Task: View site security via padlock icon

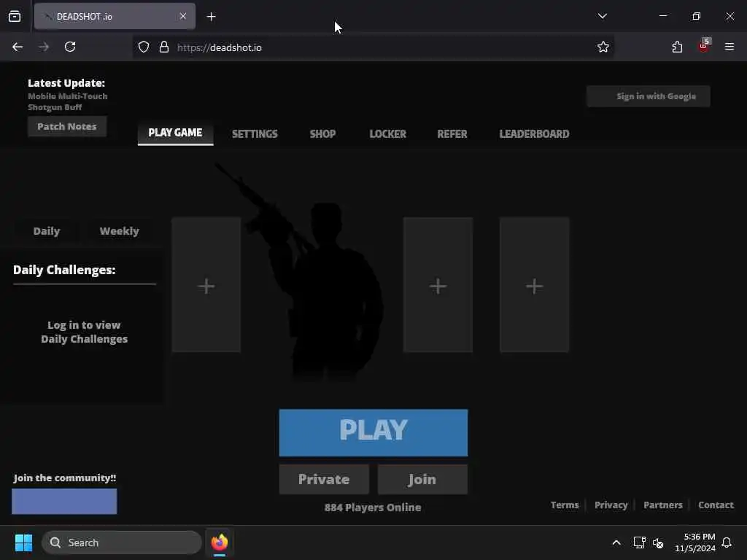Action: 164,47
